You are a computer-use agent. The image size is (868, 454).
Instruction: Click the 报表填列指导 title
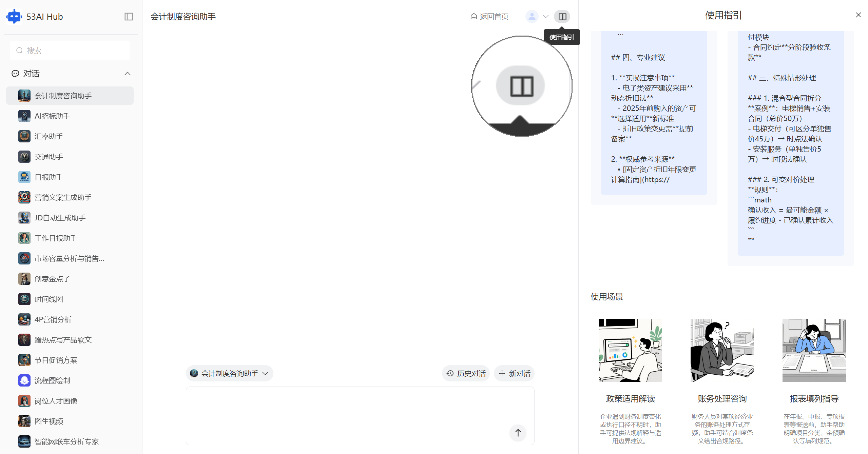click(x=814, y=398)
